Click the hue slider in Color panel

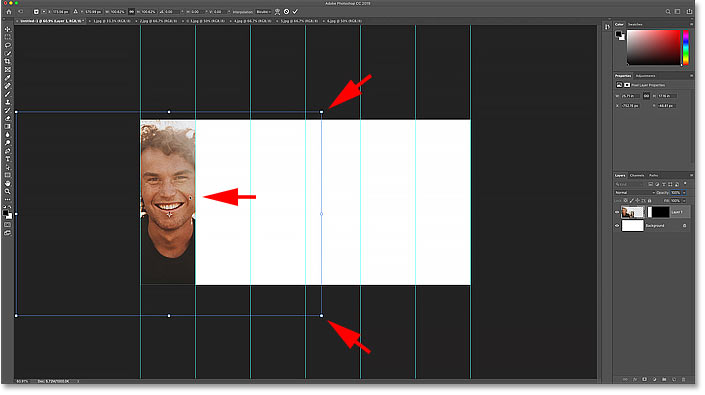[686, 48]
